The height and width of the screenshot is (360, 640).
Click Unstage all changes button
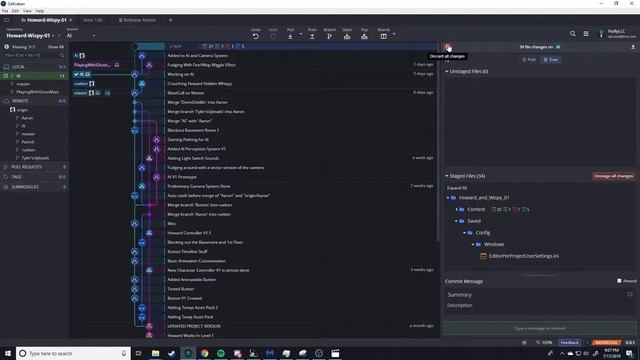pyautogui.click(x=613, y=176)
